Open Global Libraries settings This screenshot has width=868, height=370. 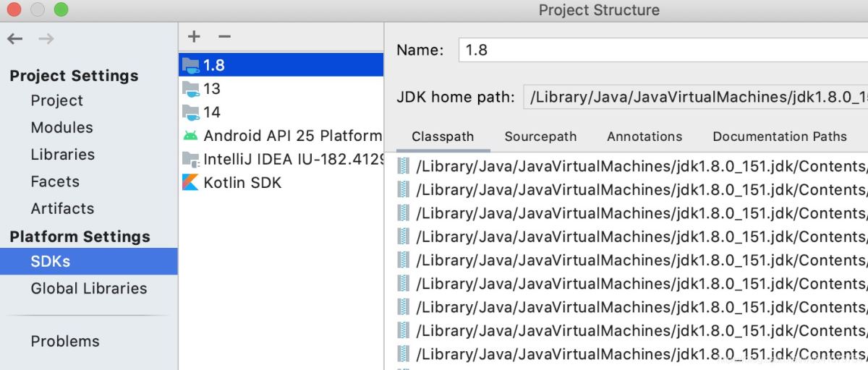(x=88, y=288)
